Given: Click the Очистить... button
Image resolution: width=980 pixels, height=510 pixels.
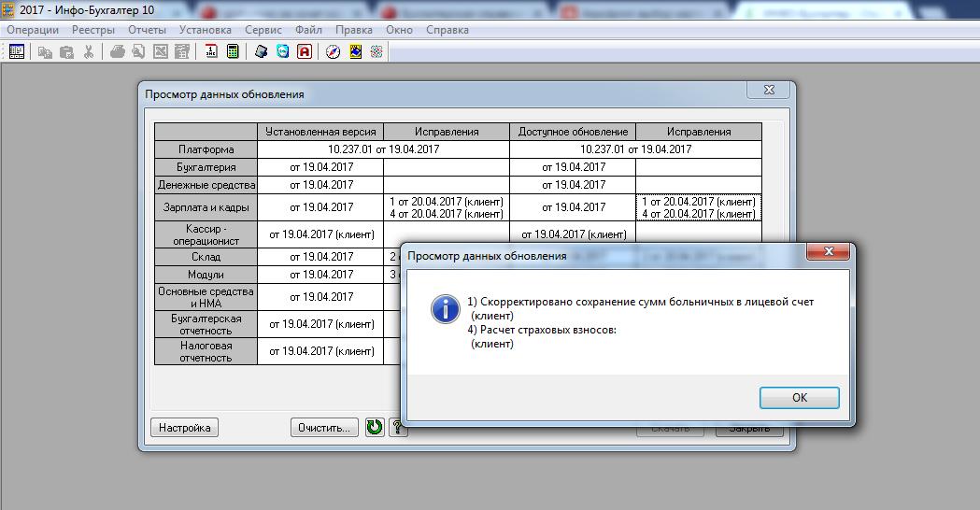Looking at the screenshot, I should [x=324, y=428].
